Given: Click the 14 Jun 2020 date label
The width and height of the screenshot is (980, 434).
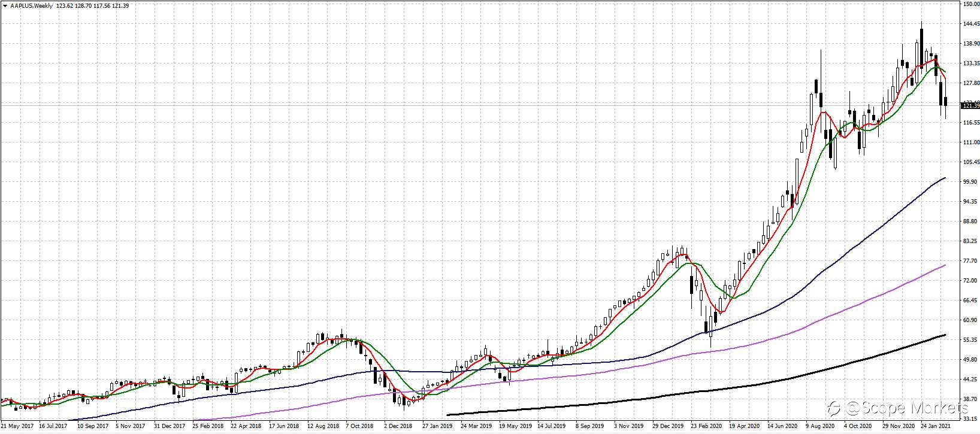Looking at the screenshot, I should coord(784,427).
